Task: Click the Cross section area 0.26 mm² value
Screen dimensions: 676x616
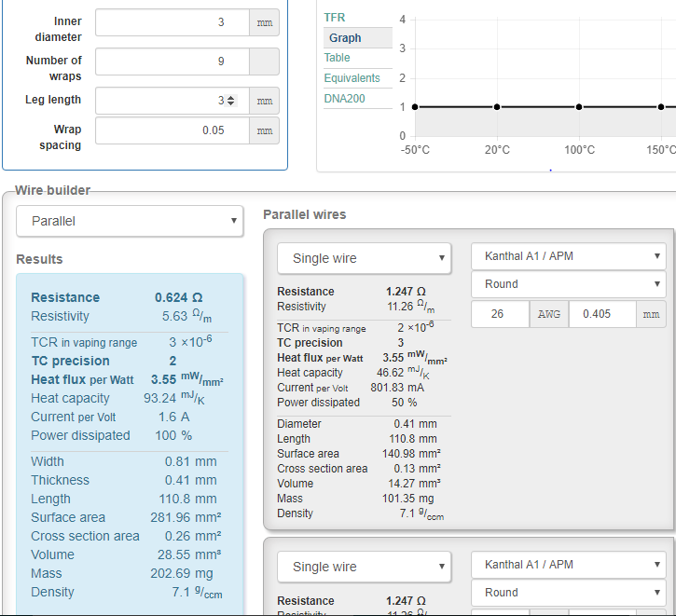Action: (x=193, y=536)
